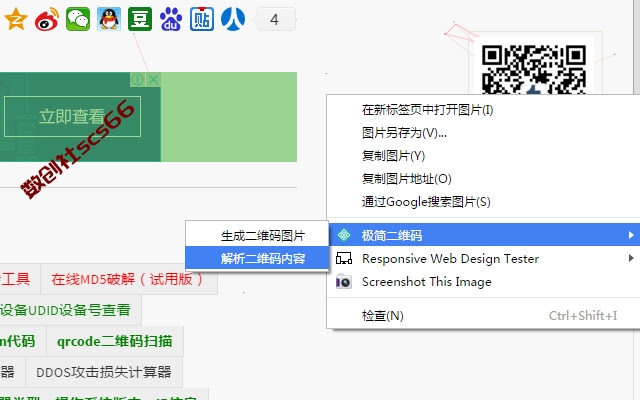Click the Screenshot This Image camera icon
This screenshot has height=400, width=640.
(344, 282)
